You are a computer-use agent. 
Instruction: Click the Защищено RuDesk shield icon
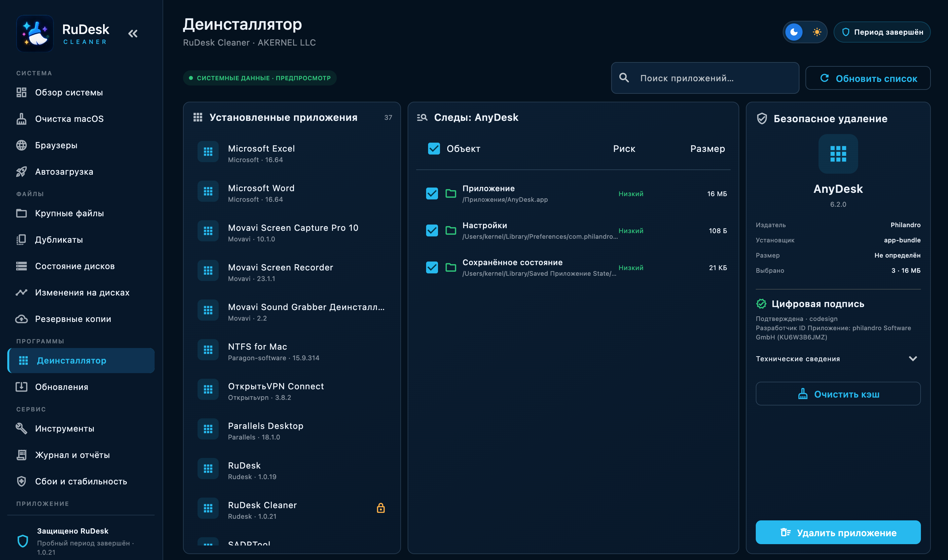coord(23,541)
